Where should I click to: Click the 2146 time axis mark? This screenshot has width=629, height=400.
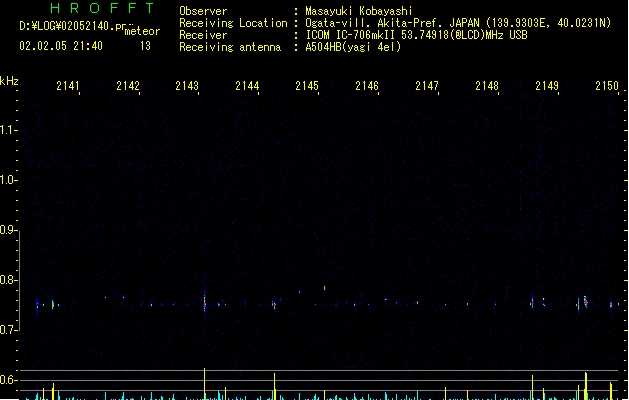point(367,86)
